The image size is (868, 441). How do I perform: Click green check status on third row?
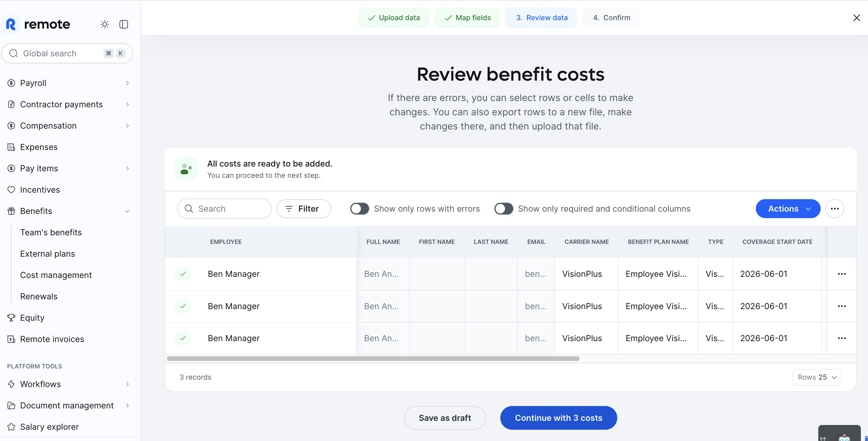(183, 338)
